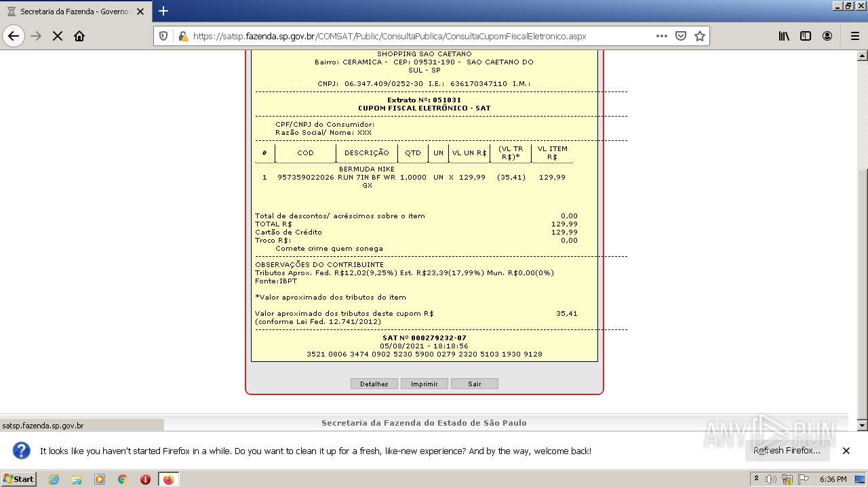Open the network tray icon
Viewport: 868px width, 488px height.
(x=787, y=479)
